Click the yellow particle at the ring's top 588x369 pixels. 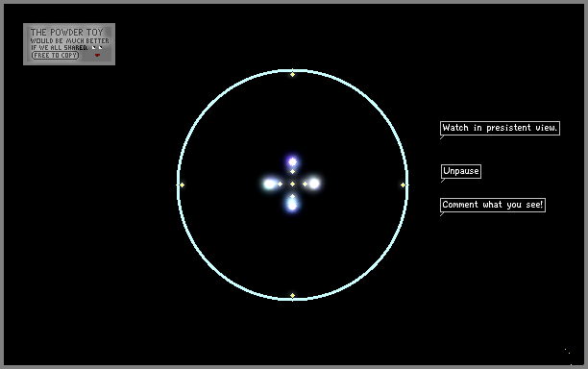click(x=292, y=74)
